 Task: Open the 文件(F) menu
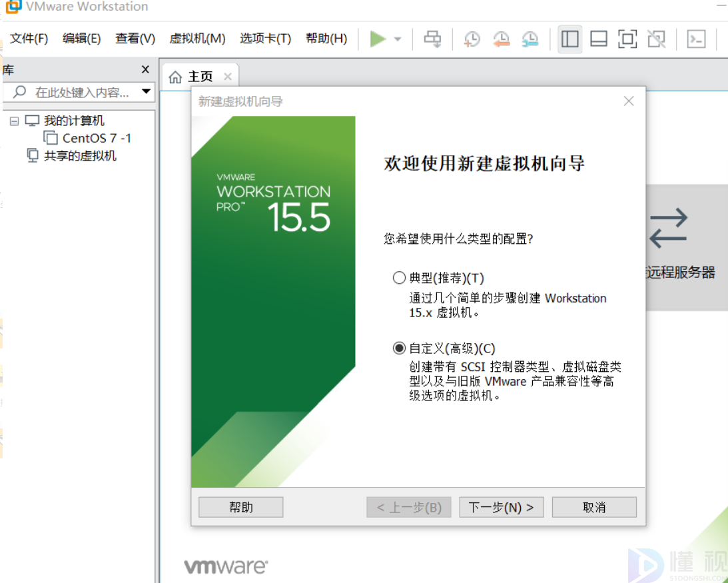tap(29, 39)
